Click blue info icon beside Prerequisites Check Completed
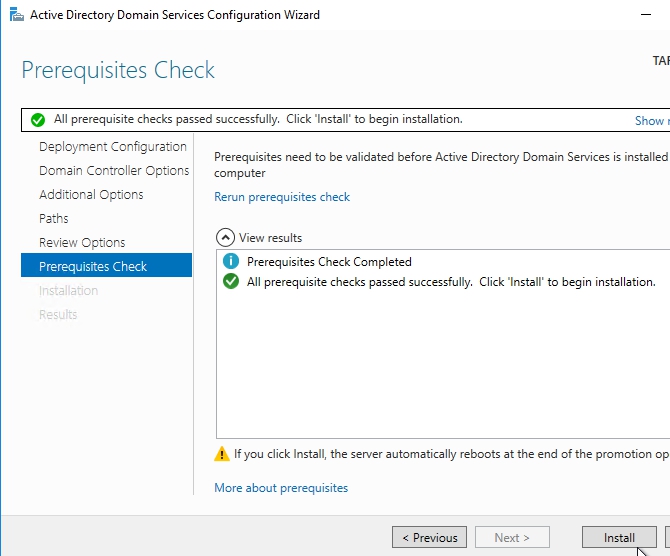The image size is (670, 556). point(230,262)
